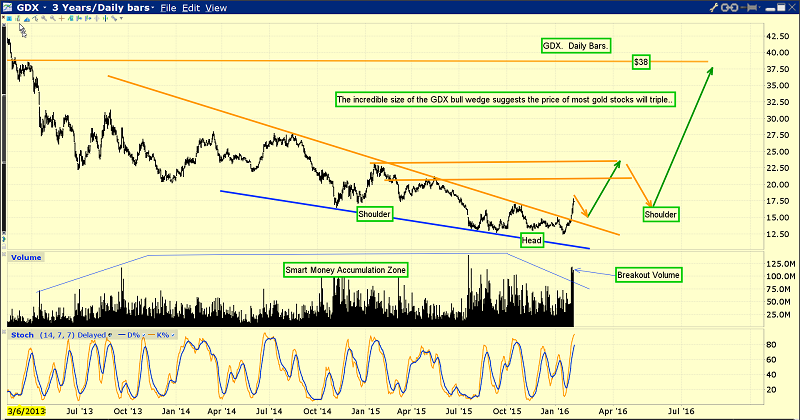800x420 pixels.
Task: Click the second magnifier zoom icon
Action: (x=53, y=19)
